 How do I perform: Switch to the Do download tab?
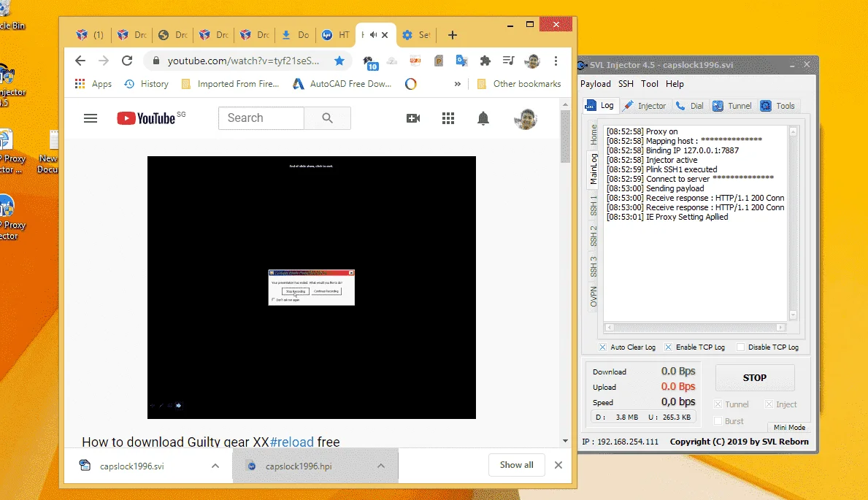point(296,35)
